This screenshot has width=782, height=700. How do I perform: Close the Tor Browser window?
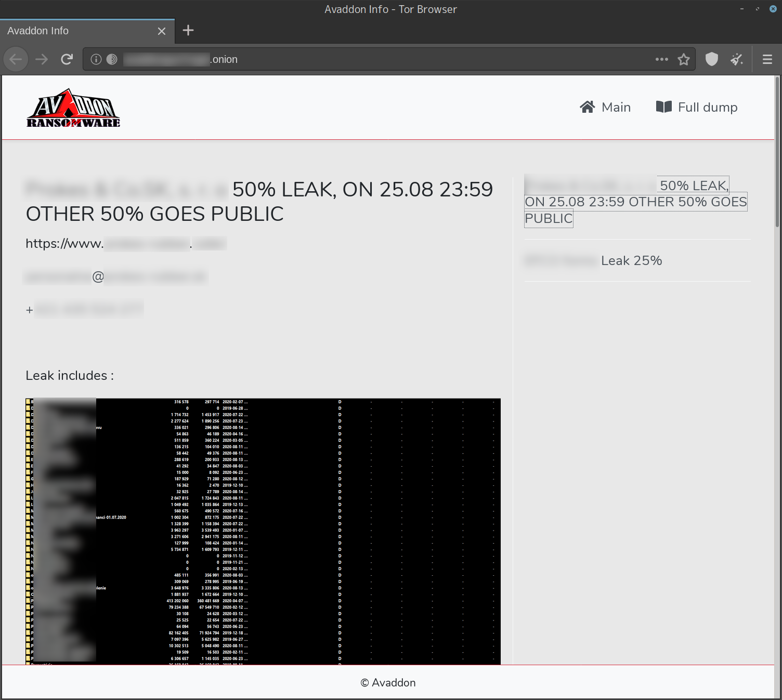[x=773, y=9]
